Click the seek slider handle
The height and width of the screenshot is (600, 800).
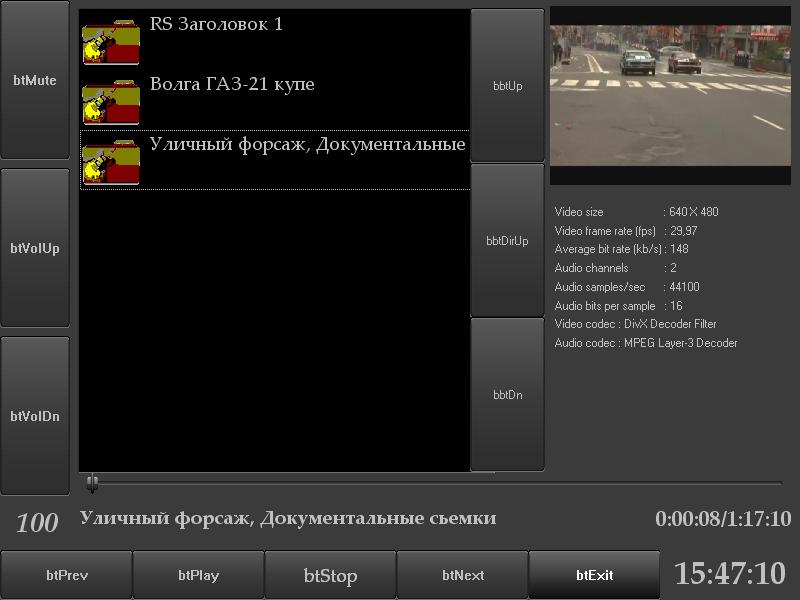92,483
